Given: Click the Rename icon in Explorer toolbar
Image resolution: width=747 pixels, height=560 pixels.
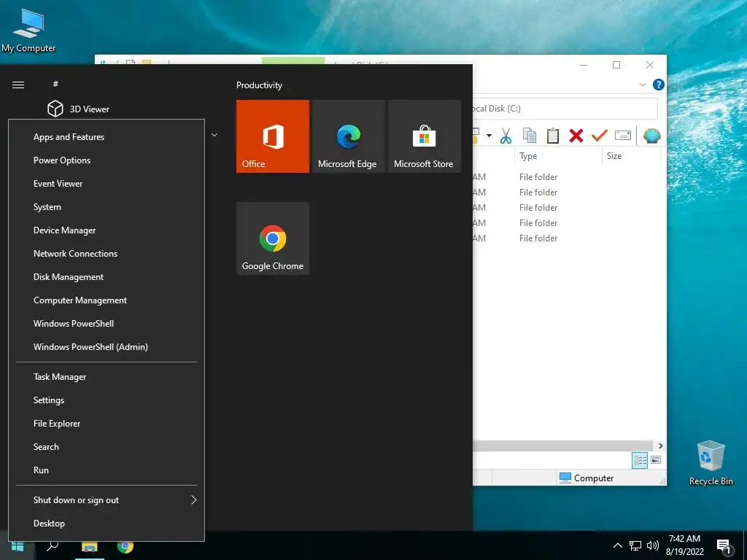Looking at the screenshot, I should point(623,136).
